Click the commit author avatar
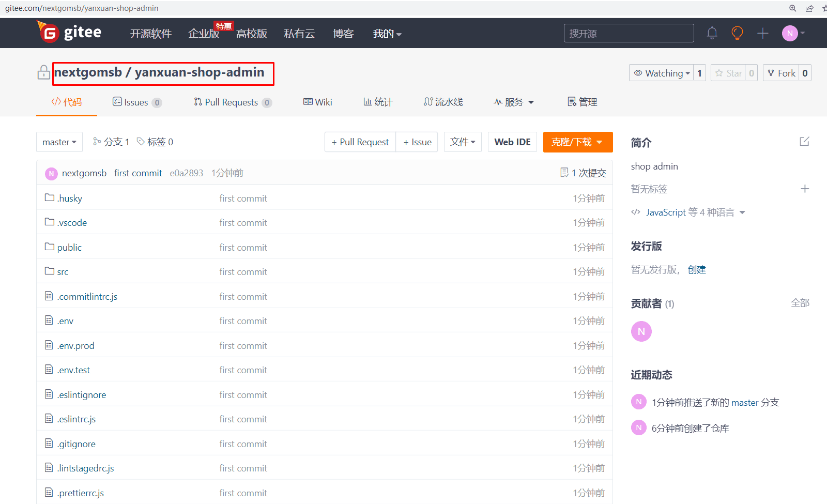 pos(51,173)
